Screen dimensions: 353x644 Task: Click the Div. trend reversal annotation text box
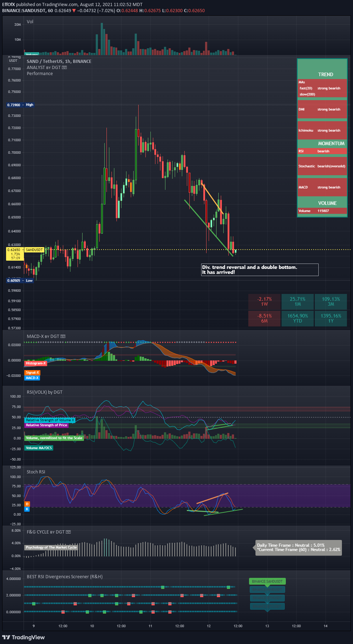coord(260,270)
